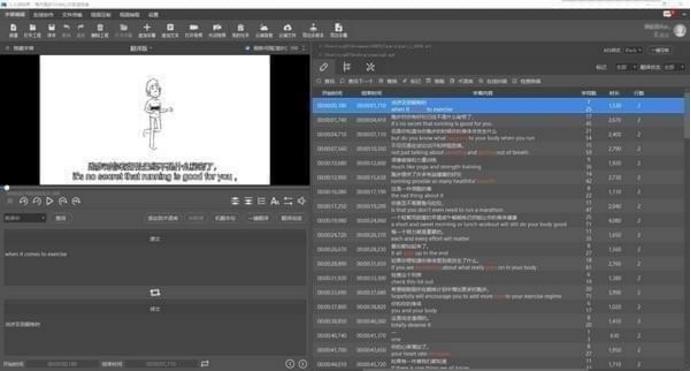Toggle the checkbox above the video preview's right corner
691x371 pixels.
tap(247, 48)
